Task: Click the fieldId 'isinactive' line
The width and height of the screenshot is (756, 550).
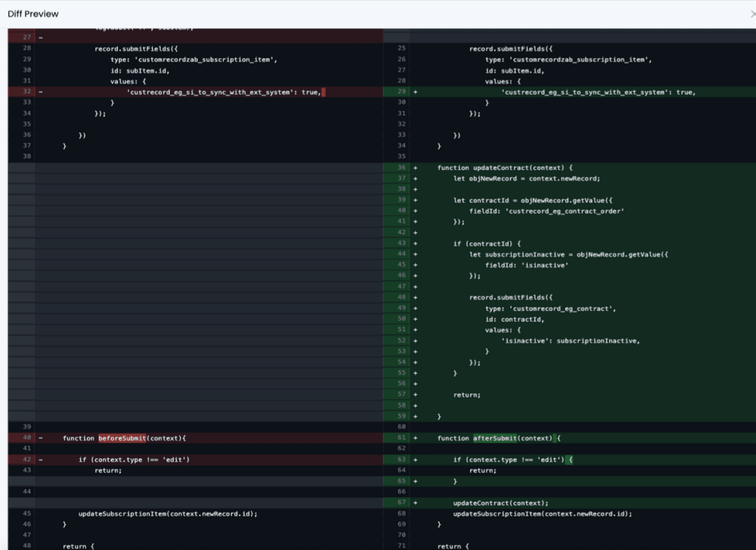Action: pyautogui.click(x=527, y=265)
